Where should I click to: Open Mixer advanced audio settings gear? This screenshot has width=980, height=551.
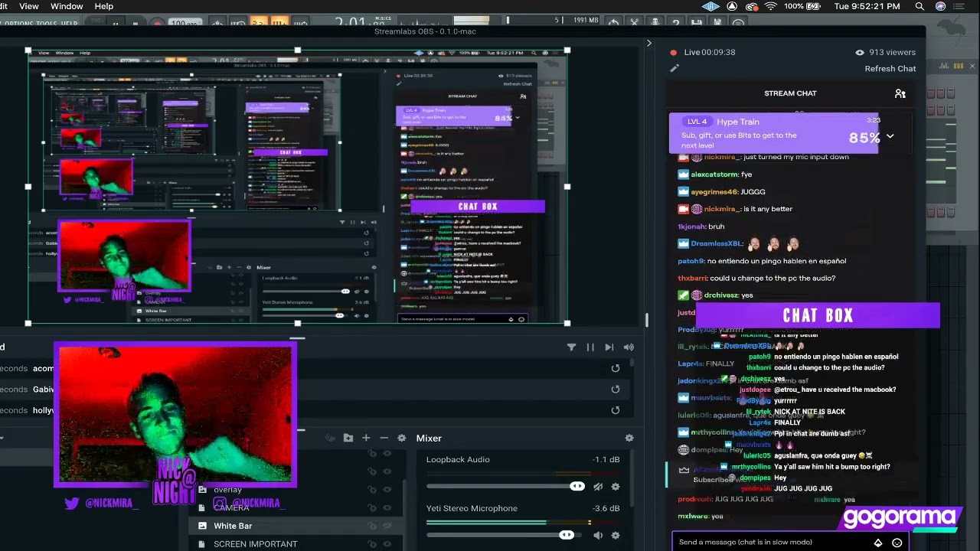pyautogui.click(x=629, y=438)
